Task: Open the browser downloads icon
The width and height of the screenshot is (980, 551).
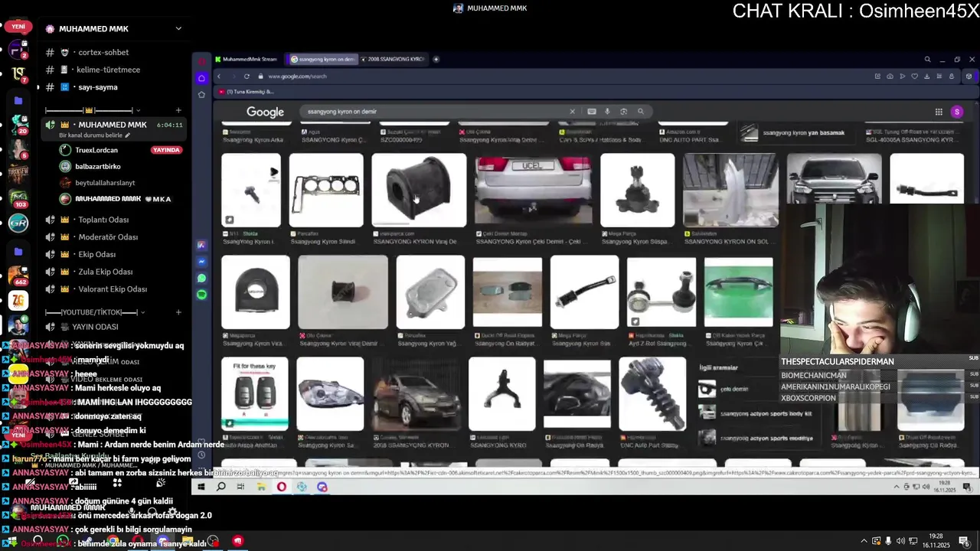Action: 927,77
